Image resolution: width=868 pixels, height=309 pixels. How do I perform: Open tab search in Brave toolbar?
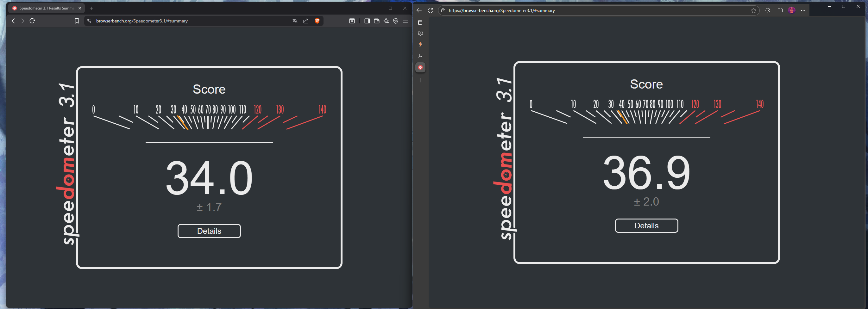click(352, 21)
